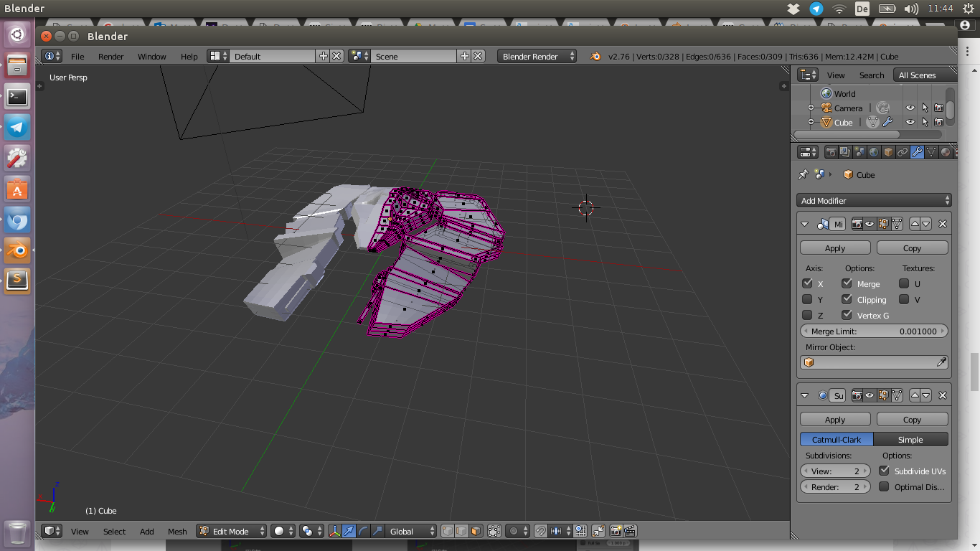Screen dimensions: 980x551
Task: Click the OpenGL render animation clapper icon
Action: coord(630,531)
